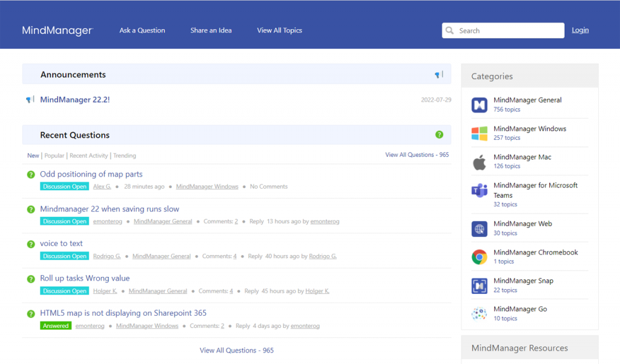Click the Answered badge on HTML5 map topic
Viewport: 620px width, 364px height.
click(x=56, y=326)
